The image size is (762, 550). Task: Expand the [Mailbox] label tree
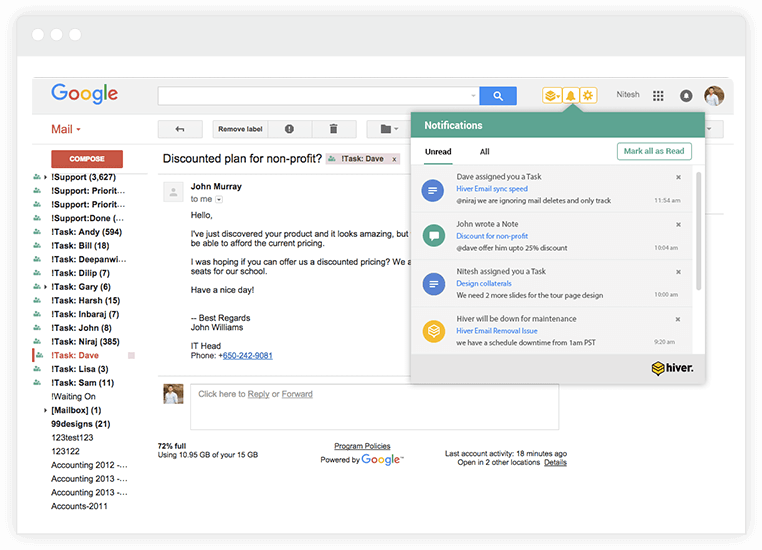coord(45,411)
